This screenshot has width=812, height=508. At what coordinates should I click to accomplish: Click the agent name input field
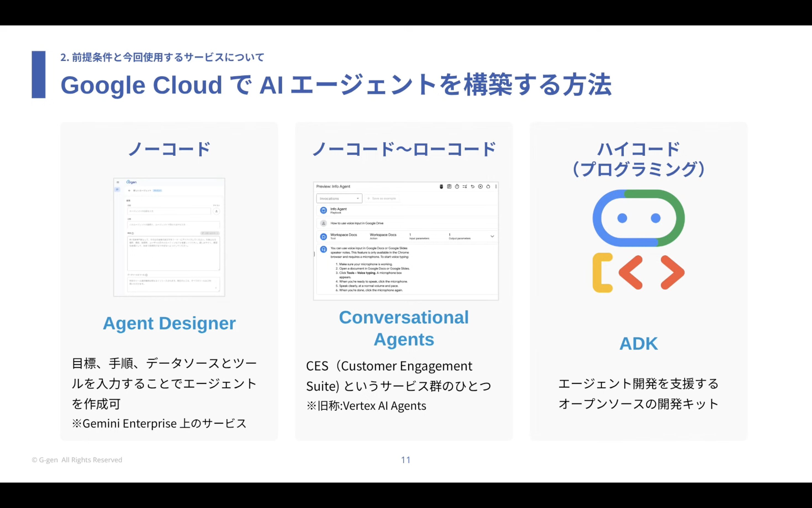click(x=169, y=211)
